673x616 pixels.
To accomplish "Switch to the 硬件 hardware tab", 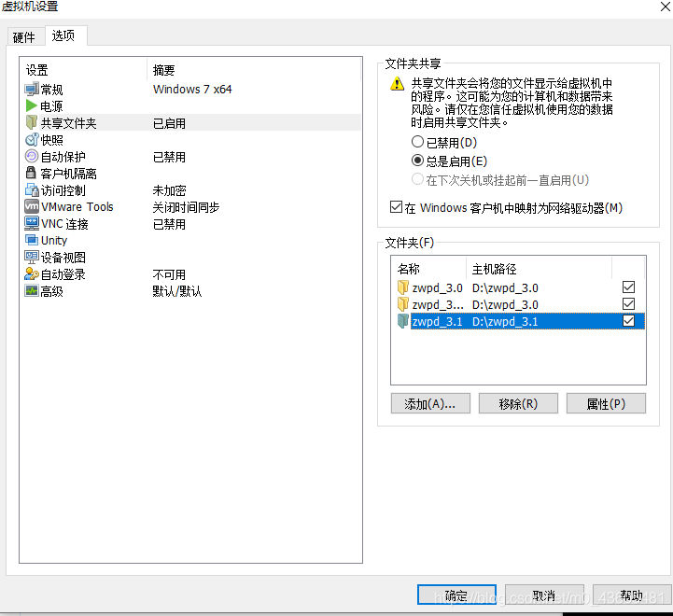I will coord(24,37).
